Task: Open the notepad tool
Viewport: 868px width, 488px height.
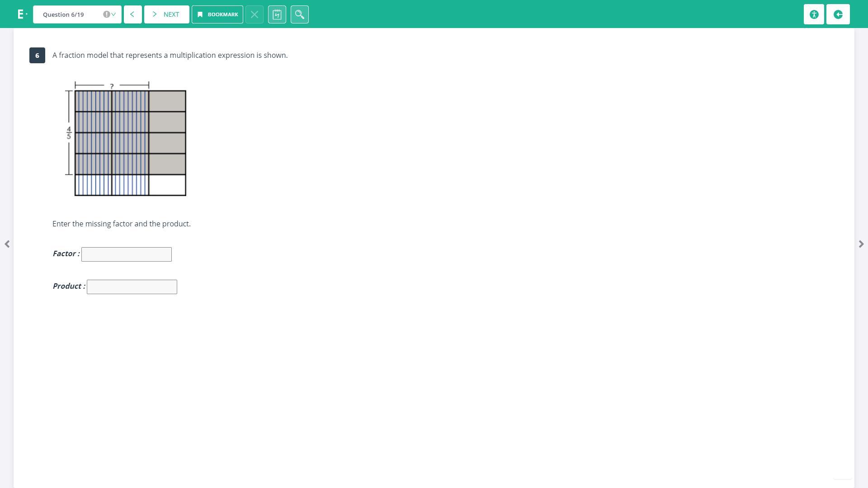Action: [x=277, y=14]
